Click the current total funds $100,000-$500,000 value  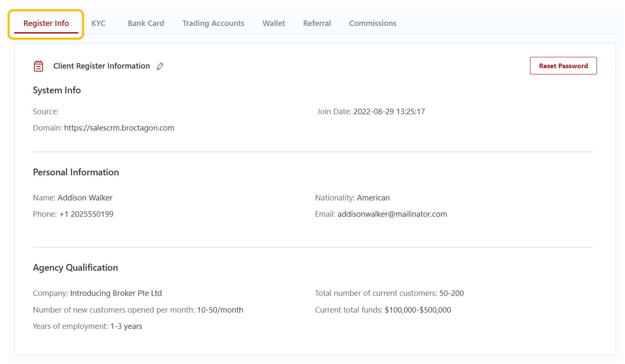coord(418,310)
